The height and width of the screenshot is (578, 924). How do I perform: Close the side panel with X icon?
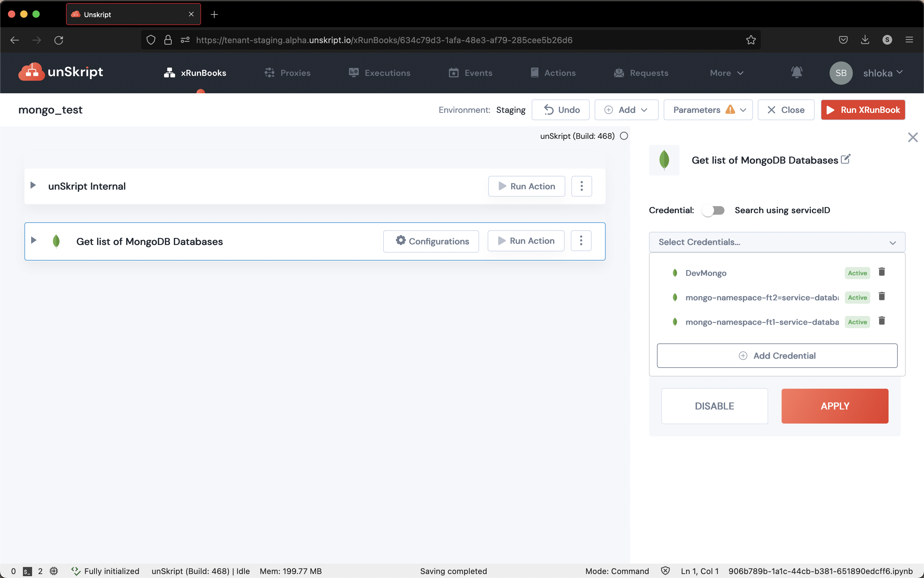coord(913,137)
